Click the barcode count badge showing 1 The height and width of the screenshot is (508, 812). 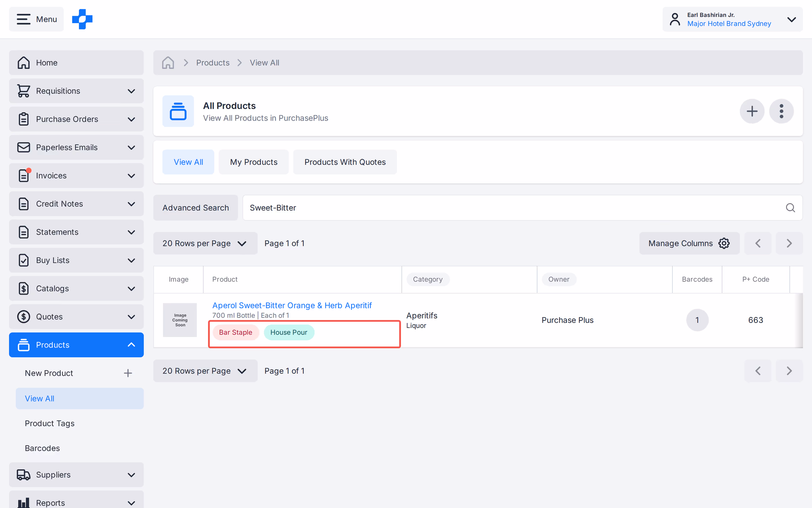[697, 320]
